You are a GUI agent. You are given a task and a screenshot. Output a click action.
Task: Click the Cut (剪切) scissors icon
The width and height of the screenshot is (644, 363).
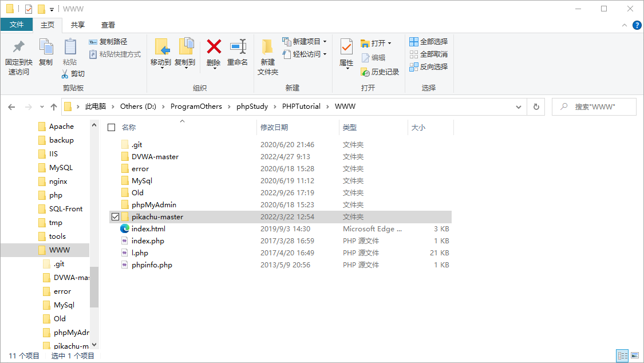pos(66,74)
